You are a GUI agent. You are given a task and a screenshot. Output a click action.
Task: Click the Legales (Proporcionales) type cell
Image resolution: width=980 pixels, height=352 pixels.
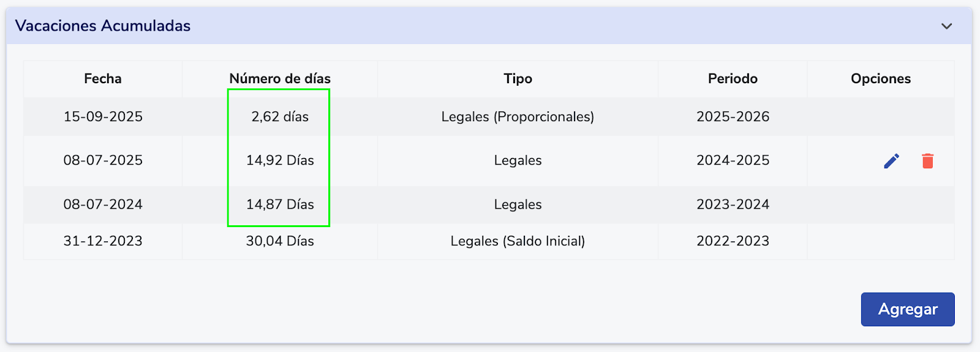pos(518,116)
